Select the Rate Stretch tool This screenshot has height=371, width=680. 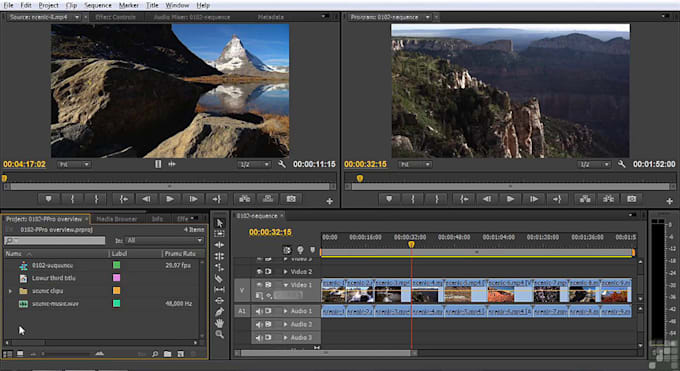(219, 267)
